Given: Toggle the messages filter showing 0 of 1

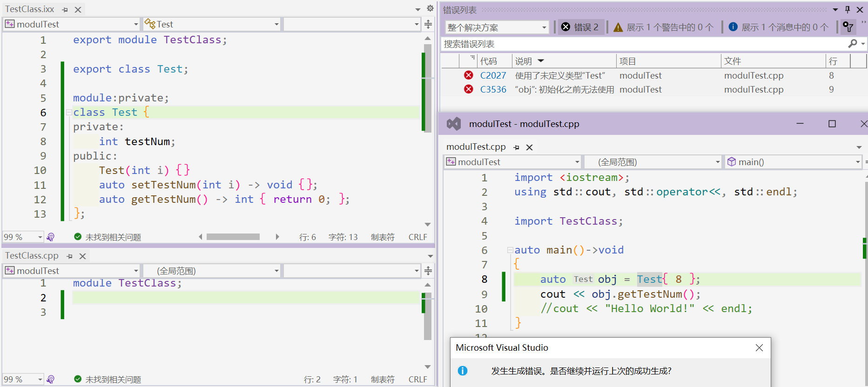Looking at the screenshot, I should (779, 27).
